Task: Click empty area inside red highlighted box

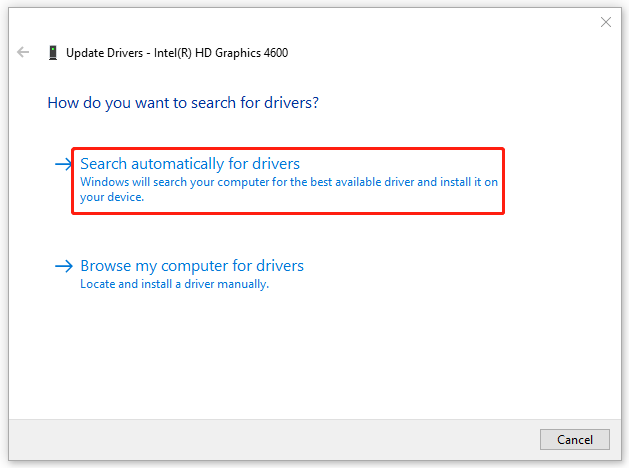Action: (x=321, y=199)
